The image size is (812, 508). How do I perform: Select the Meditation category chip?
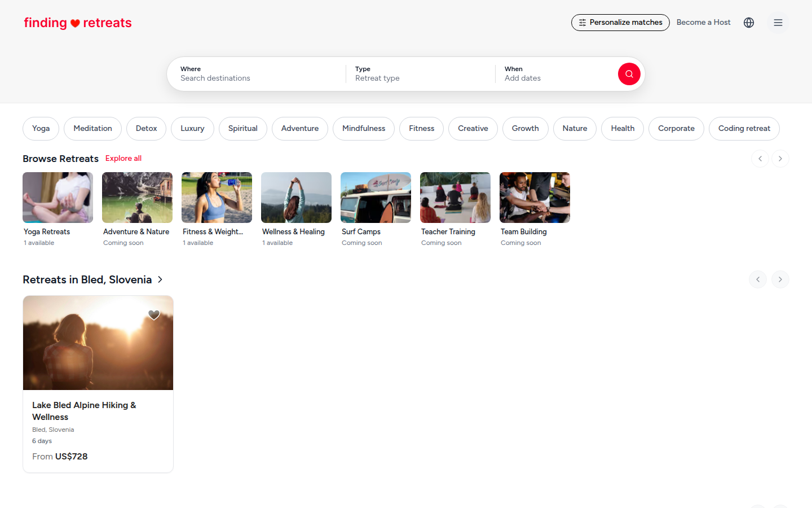tap(92, 129)
